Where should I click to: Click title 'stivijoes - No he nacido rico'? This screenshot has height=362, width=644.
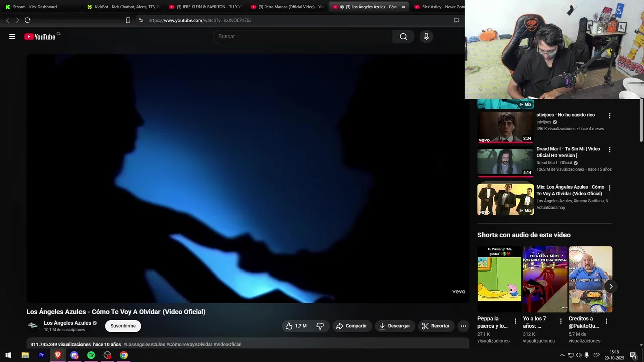coord(566,115)
